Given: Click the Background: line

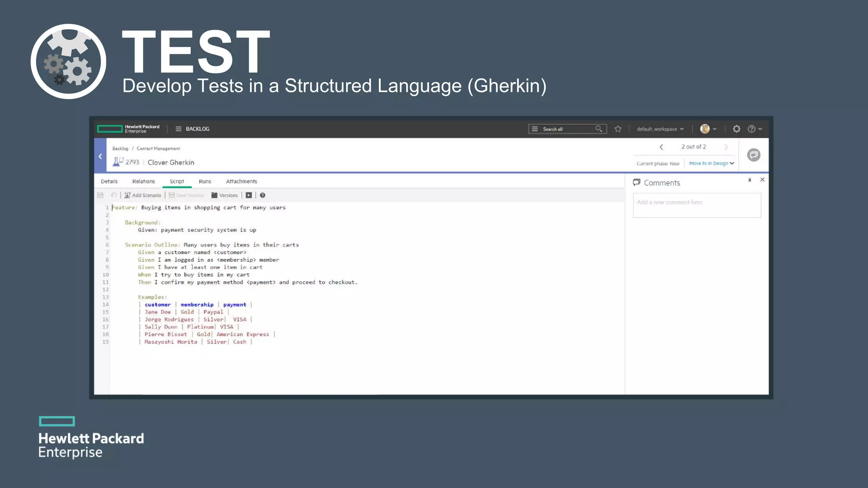Looking at the screenshot, I should tap(142, 222).
